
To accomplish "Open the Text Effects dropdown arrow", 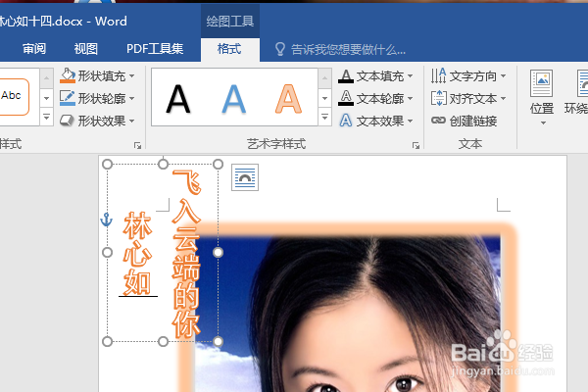I will [411, 122].
